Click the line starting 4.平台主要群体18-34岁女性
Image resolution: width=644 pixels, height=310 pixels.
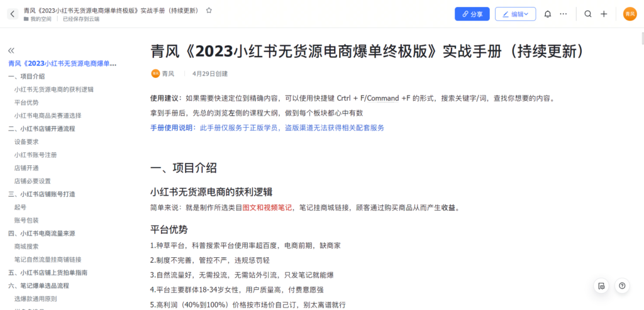pos(237,290)
